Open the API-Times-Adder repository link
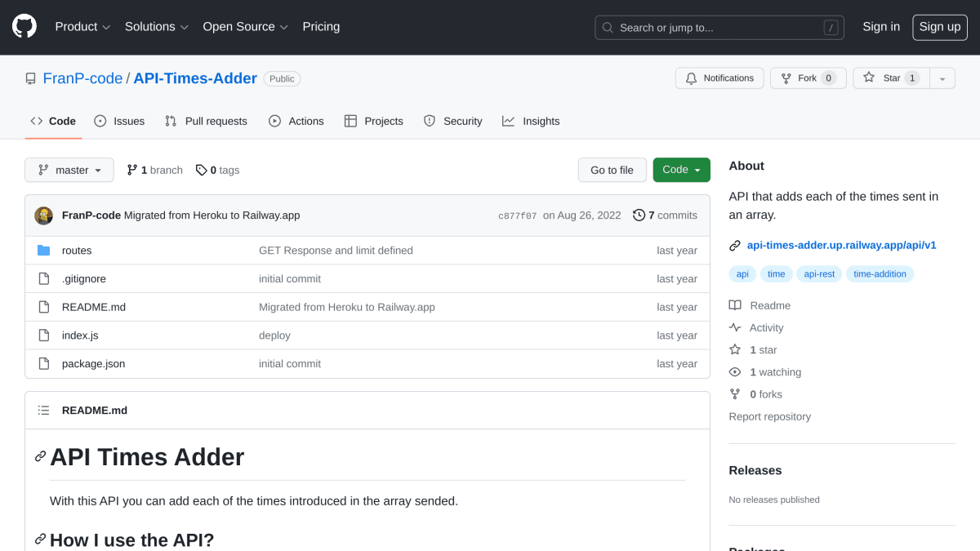Viewport: 980px width, 551px height. 195,78
